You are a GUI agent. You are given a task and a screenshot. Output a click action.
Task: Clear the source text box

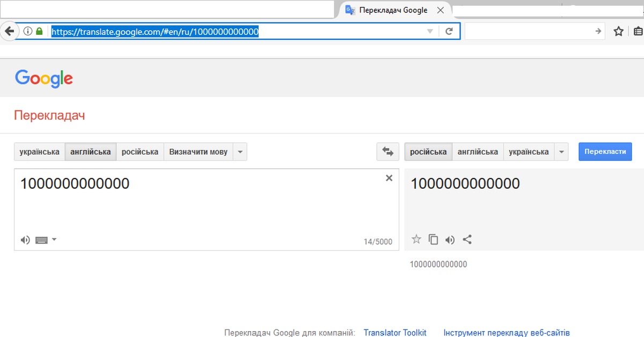(389, 178)
